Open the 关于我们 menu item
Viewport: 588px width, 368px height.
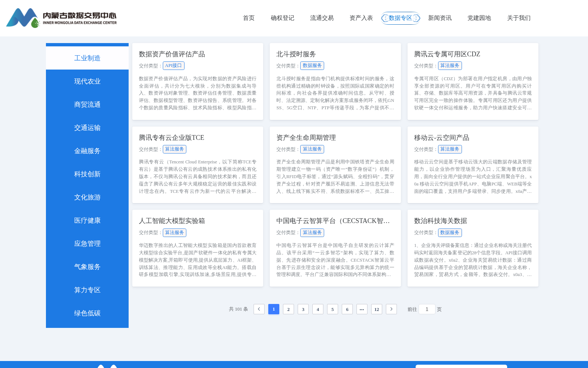coord(519,18)
